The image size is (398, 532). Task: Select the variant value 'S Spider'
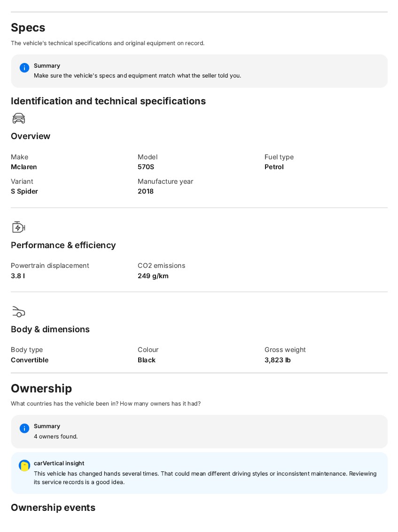[24, 191]
